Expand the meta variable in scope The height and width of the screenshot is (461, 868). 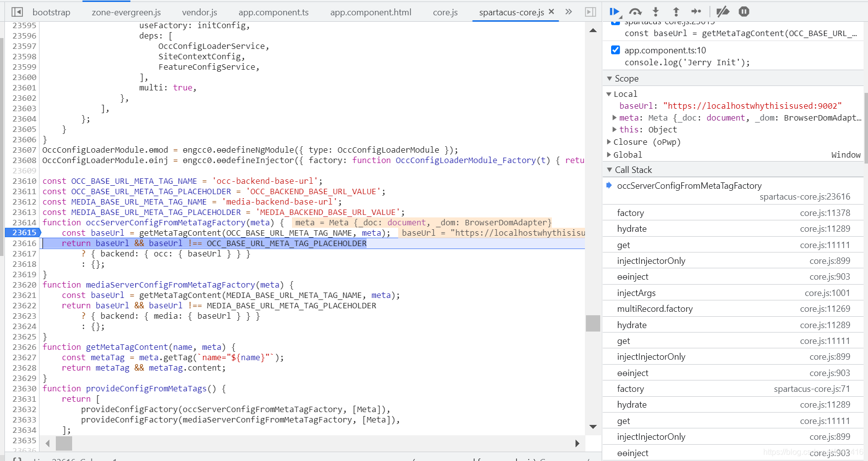click(615, 118)
